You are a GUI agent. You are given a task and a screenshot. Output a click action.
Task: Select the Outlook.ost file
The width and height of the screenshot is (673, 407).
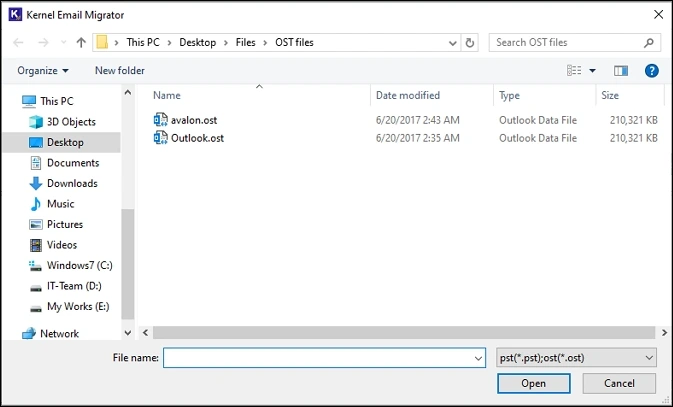click(x=197, y=138)
